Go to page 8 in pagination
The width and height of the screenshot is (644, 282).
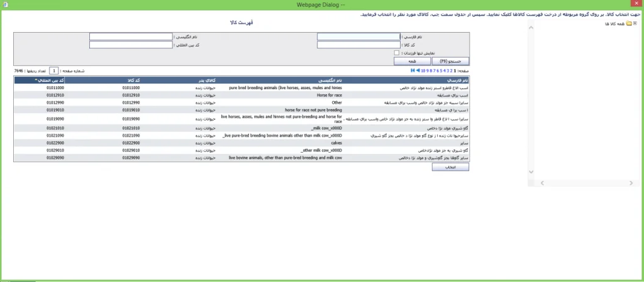coord(431,70)
